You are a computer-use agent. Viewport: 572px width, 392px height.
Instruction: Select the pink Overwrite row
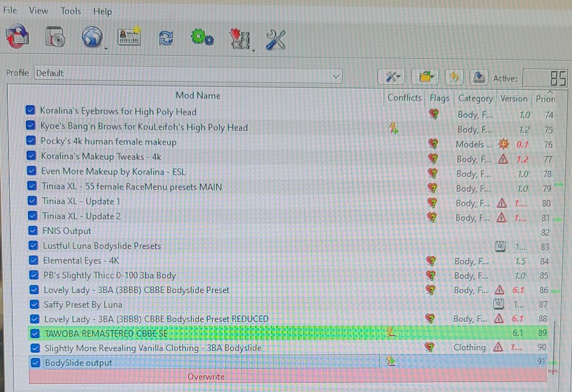[x=287, y=376]
